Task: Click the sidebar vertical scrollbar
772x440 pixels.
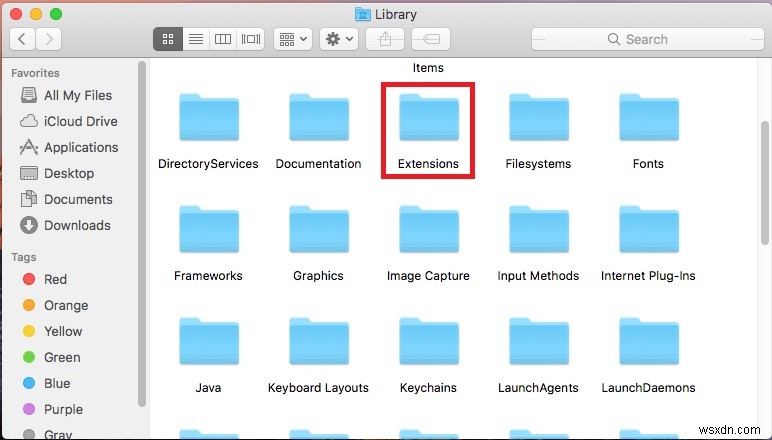Action: [x=142, y=234]
